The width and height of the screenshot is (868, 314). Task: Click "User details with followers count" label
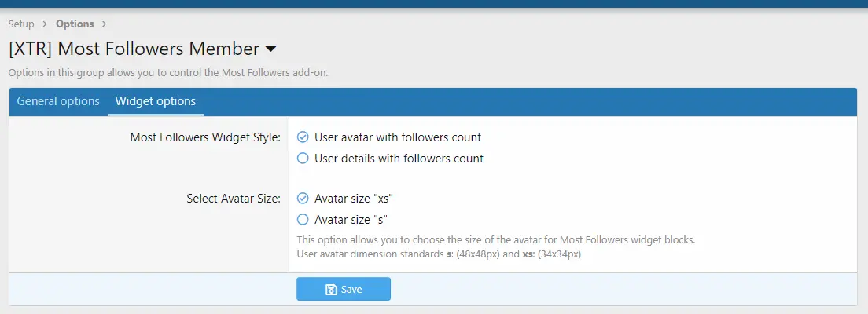pyautogui.click(x=399, y=159)
